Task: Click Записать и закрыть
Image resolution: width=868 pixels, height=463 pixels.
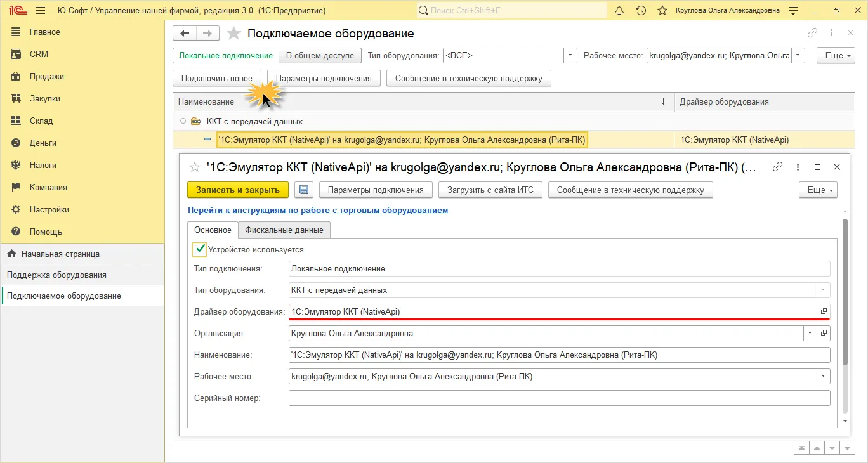Action: (x=238, y=190)
